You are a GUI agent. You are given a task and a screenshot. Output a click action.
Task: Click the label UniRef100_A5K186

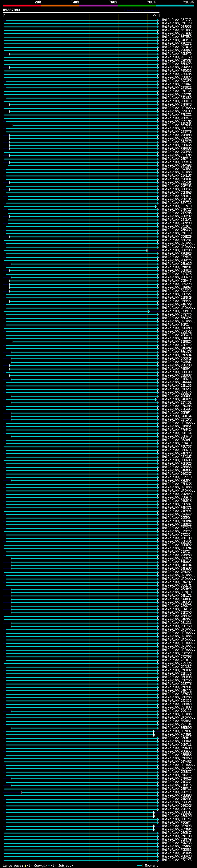pos(177,199)
